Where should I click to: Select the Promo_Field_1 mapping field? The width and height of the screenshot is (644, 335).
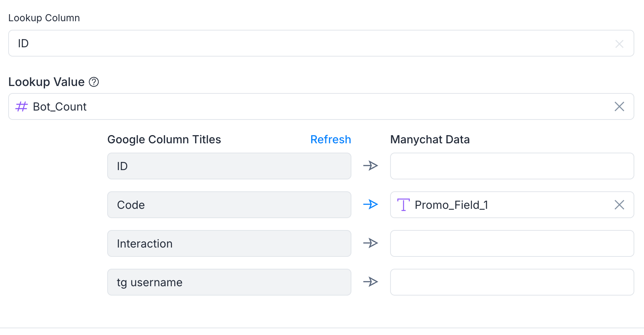click(512, 205)
